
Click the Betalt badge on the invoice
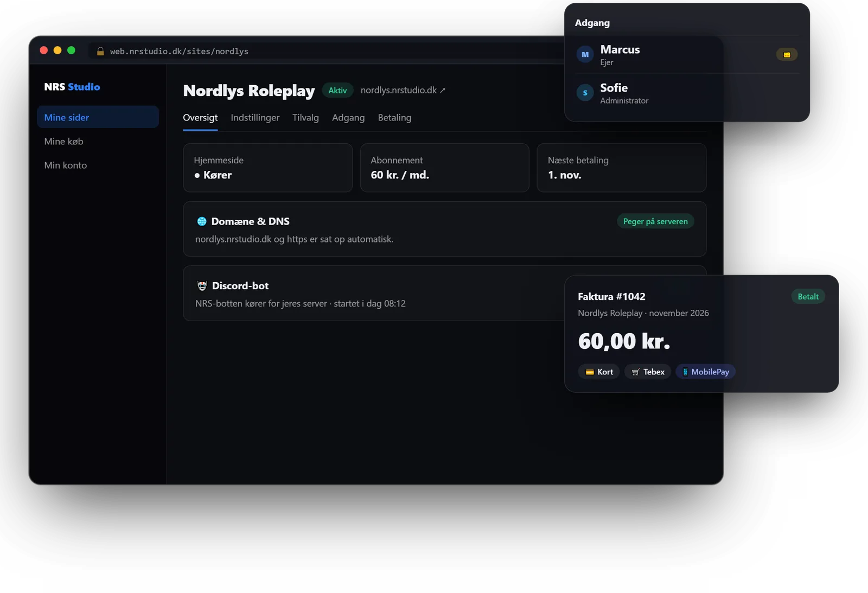pyautogui.click(x=808, y=297)
